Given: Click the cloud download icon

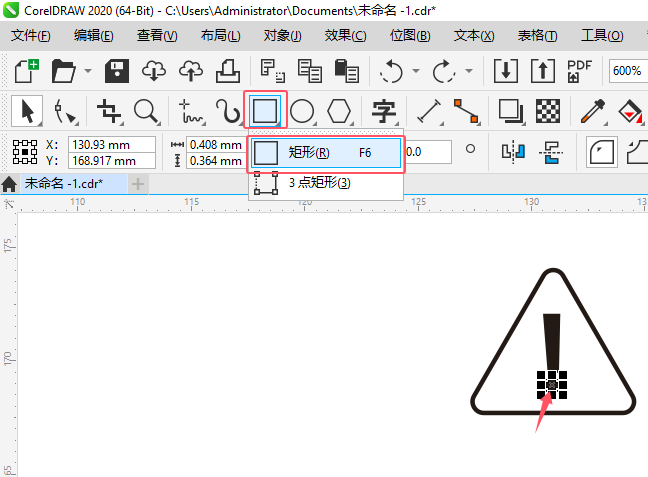Looking at the screenshot, I should coord(154,71).
